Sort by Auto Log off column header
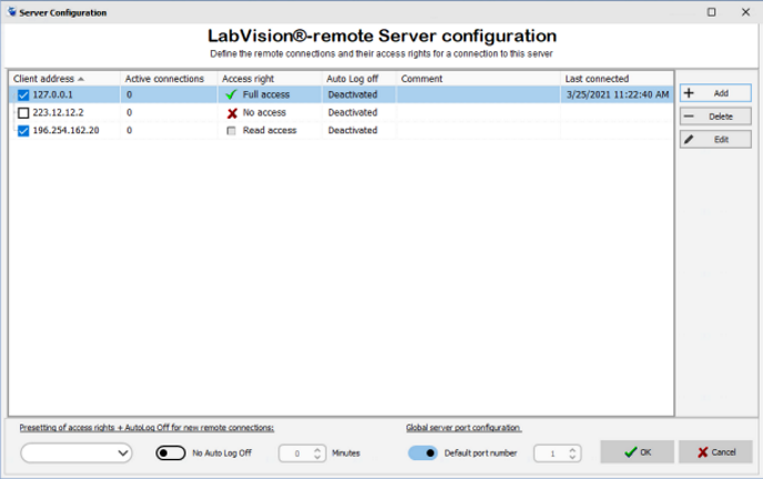The width and height of the screenshot is (763, 479). pyautogui.click(x=359, y=78)
